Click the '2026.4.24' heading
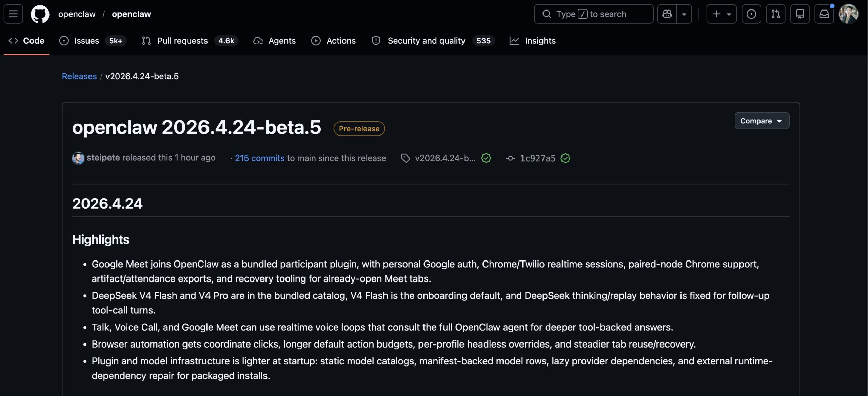 coord(107,204)
